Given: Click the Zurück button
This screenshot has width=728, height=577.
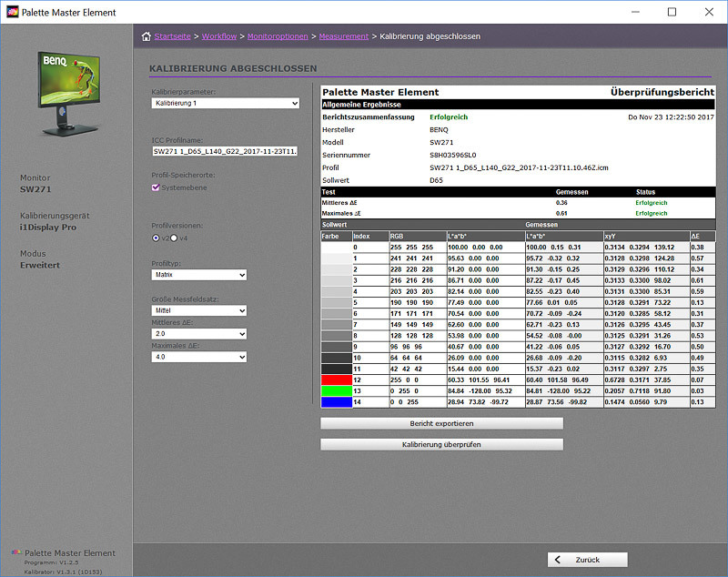Looking at the screenshot, I should (587, 560).
